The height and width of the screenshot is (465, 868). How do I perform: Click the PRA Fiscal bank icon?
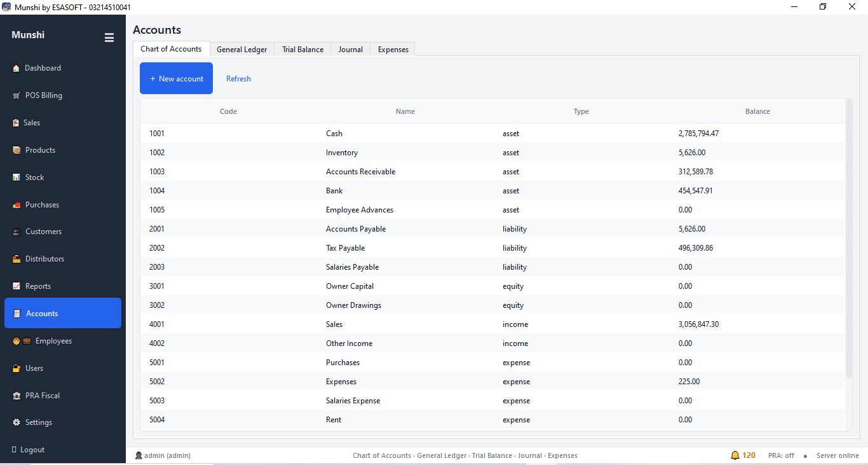pos(17,396)
